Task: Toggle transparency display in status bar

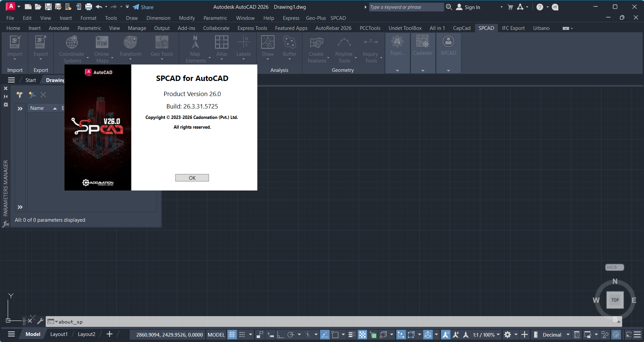Action: tap(362, 335)
